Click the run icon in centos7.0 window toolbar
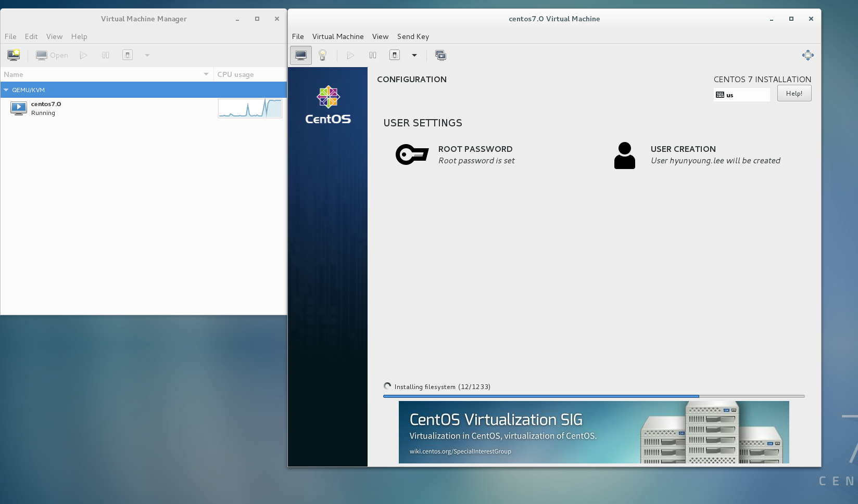The image size is (858, 504). (x=350, y=55)
